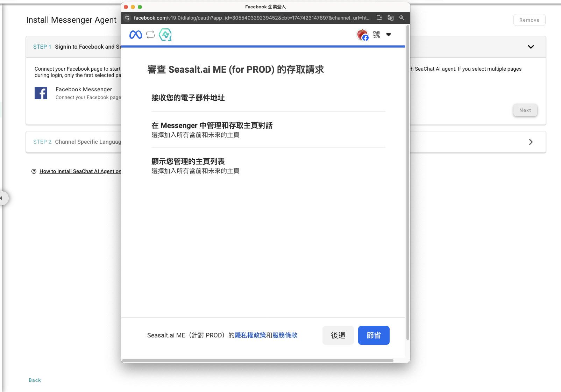Screen dimensions: 561x392
Task: Click the Back link at bottom left
Action: 35,380
